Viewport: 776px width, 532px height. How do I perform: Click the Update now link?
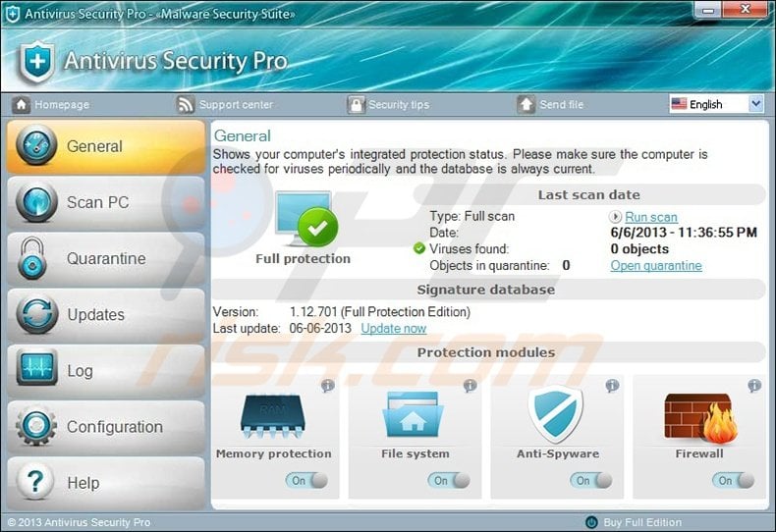click(394, 328)
